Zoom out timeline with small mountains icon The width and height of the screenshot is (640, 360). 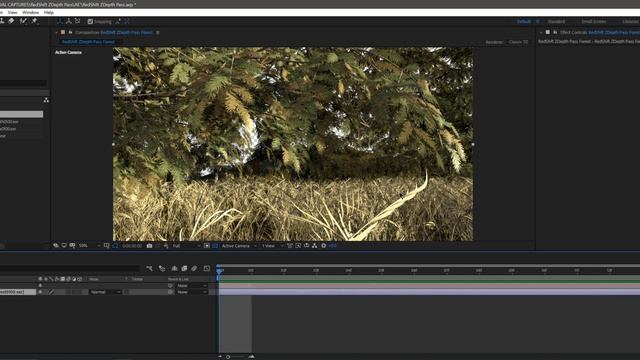[x=220, y=357]
